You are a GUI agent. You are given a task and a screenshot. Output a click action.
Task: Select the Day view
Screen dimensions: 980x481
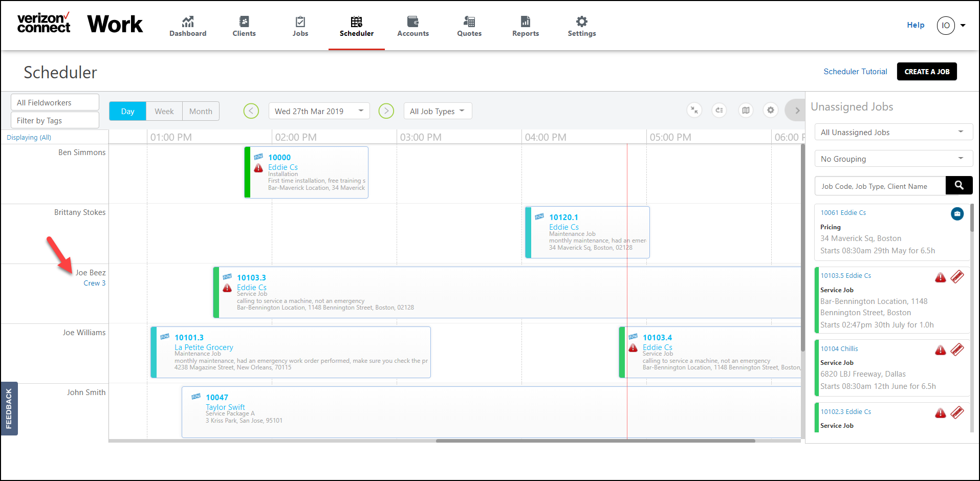click(127, 111)
